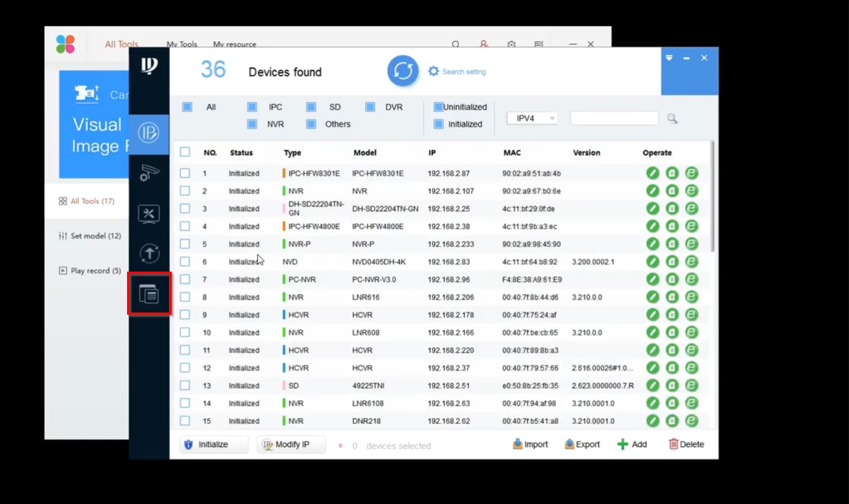Select checkbox for device row 6
Viewport: 849px width, 504px height.
(x=185, y=262)
